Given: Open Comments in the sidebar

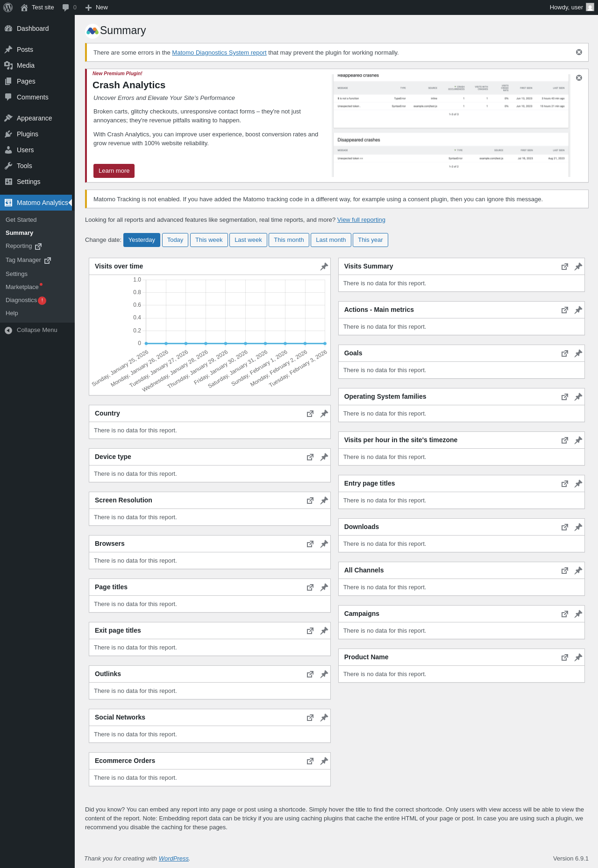Looking at the screenshot, I should pos(37,97).
